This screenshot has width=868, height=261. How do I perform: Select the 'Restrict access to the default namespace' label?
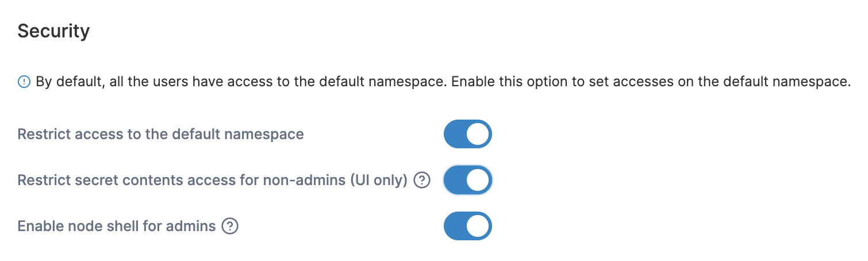(161, 135)
